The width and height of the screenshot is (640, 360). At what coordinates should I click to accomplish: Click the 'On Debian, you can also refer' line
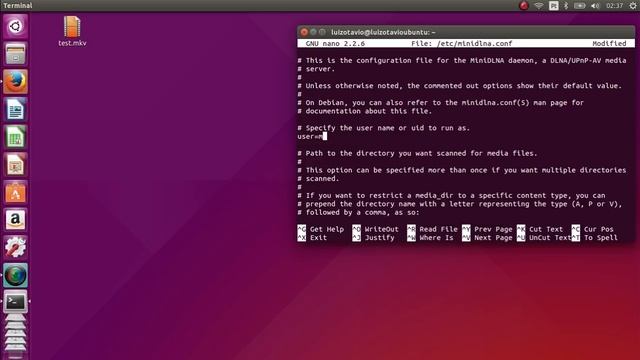441,102
